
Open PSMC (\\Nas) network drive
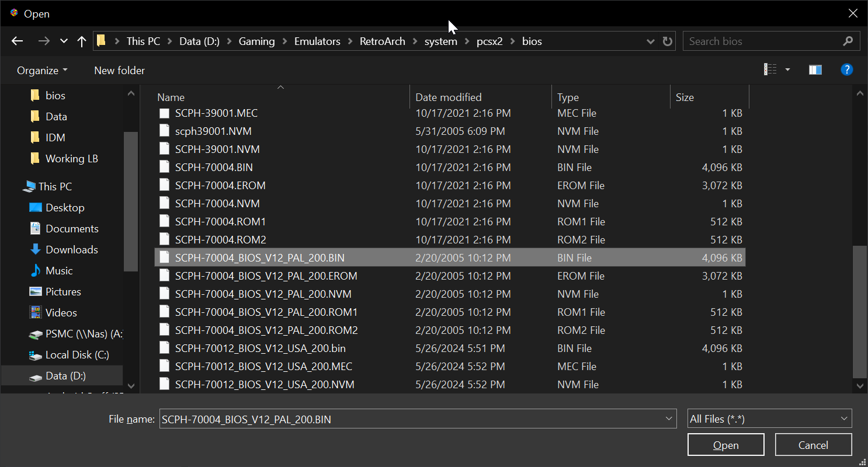click(84, 333)
